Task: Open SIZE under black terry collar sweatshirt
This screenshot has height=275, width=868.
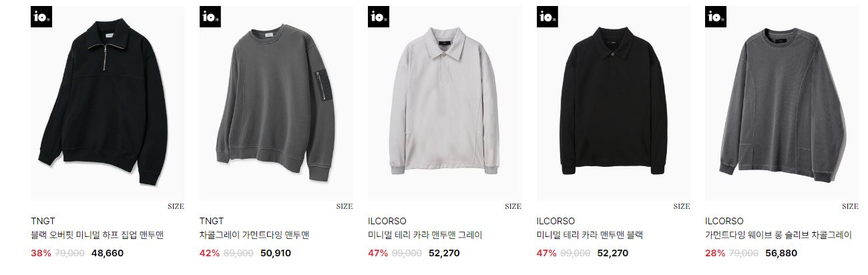Action: coord(682,206)
